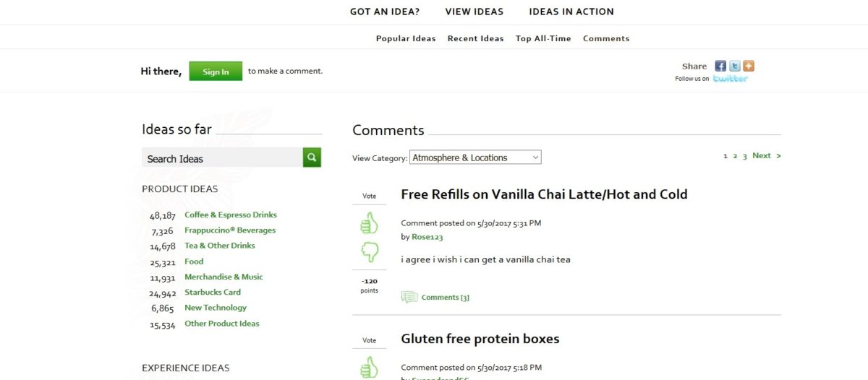
Task: Open the IDEAS IN ACTION menu
Action: click(571, 12)
